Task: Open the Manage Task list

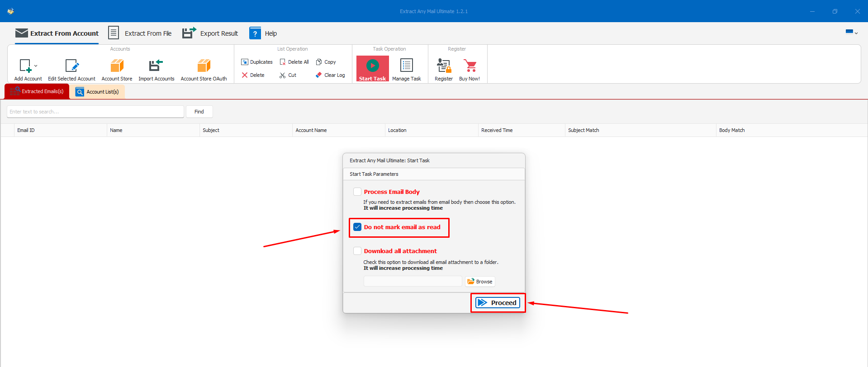Action: (x=406, y=66)
